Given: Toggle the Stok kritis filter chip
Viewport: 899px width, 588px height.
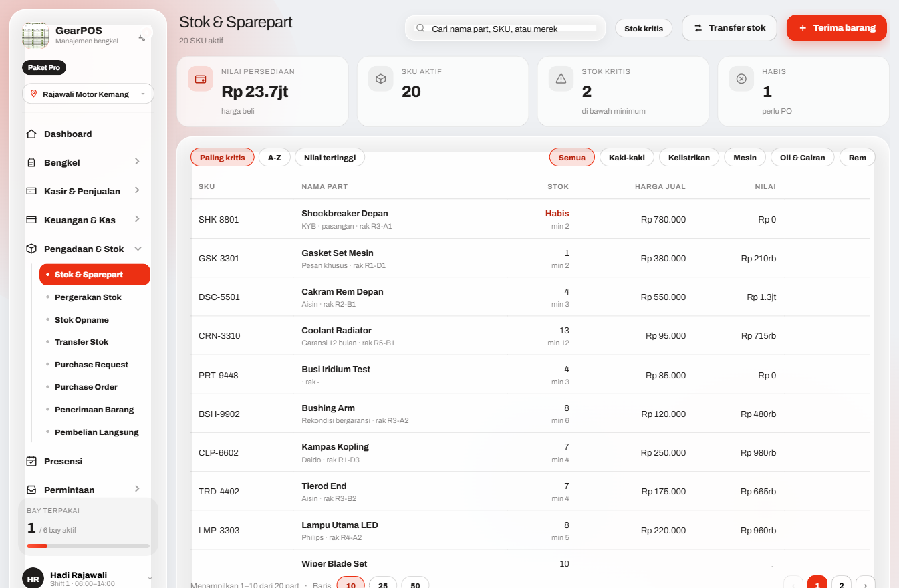Looking at the screenshot, I should pyautogui.click(x=644, y=29).
